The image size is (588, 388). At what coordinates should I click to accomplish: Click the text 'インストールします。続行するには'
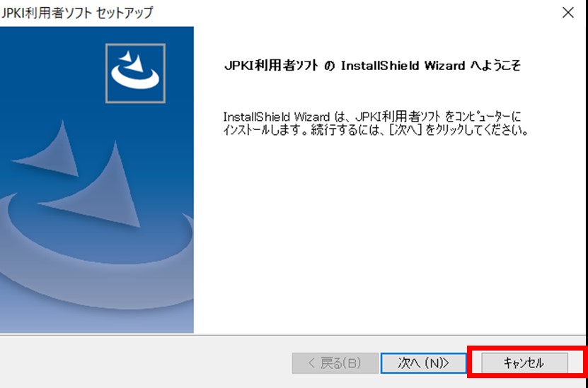[303, 131]
